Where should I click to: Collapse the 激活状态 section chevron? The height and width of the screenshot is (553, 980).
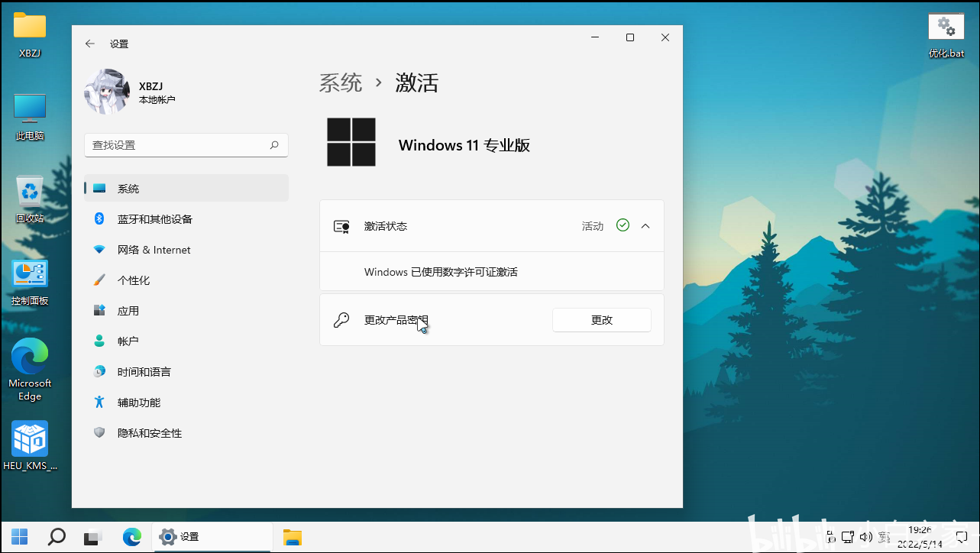point(645,226)
